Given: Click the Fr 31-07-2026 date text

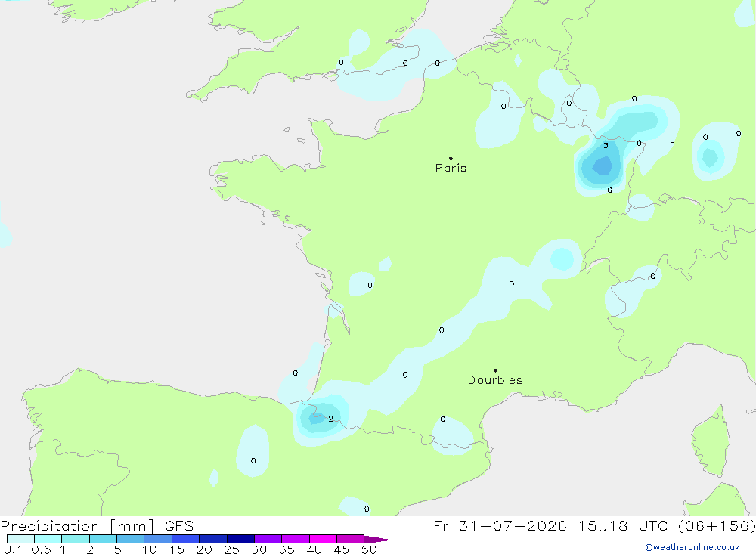Looking at the screenshot, I should [500, 526].
